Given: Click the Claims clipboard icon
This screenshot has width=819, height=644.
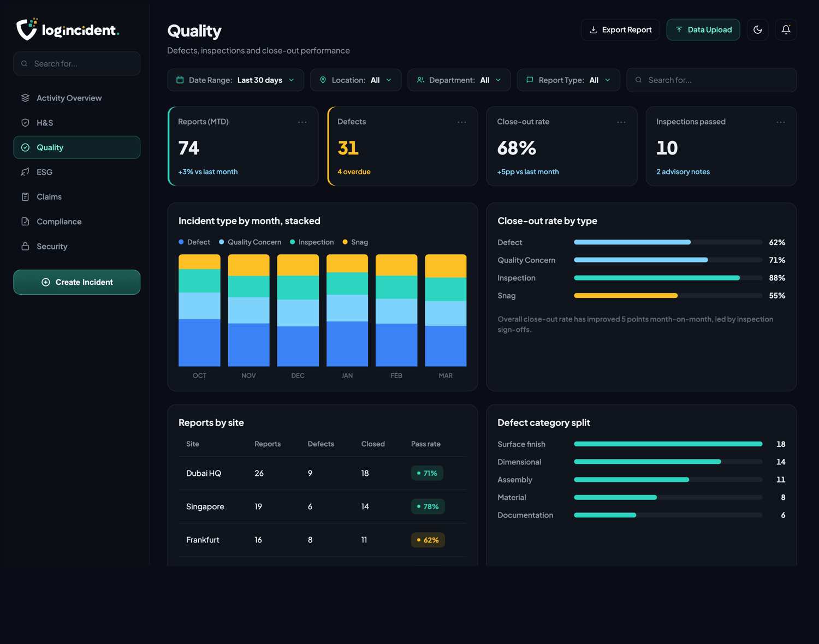Looking at the screenshot, I should point(25,197).
